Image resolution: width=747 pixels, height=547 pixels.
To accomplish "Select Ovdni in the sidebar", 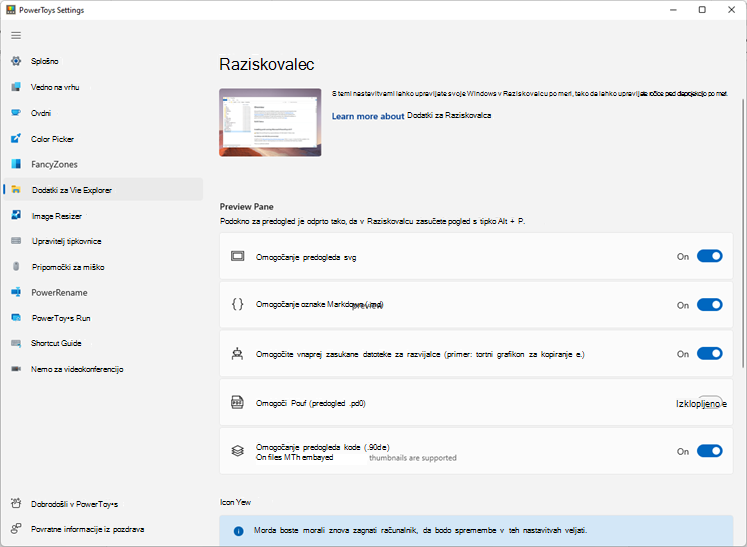I will [x=103, y=113].
